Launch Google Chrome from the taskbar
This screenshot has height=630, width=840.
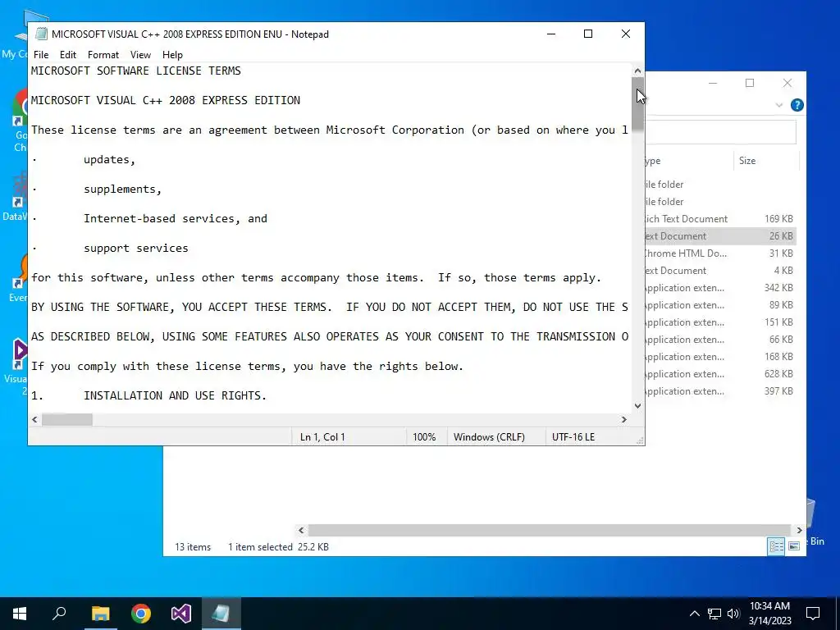(x=141, y=614)
